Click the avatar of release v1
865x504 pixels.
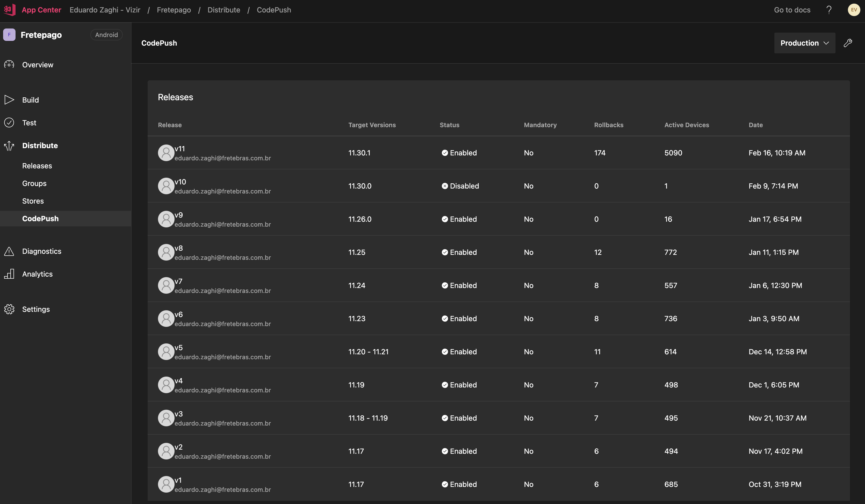pyautogui.click(x=166, y=484)
